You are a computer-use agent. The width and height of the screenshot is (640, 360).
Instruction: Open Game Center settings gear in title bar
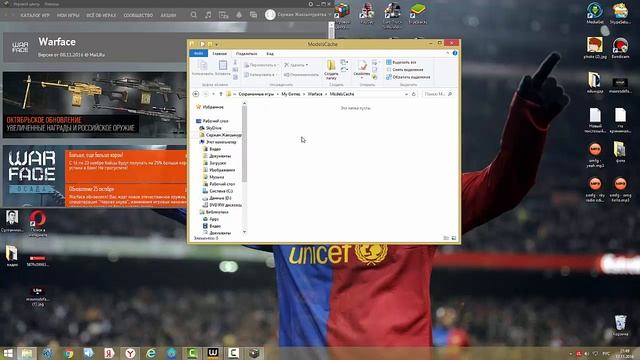[311, 4]
